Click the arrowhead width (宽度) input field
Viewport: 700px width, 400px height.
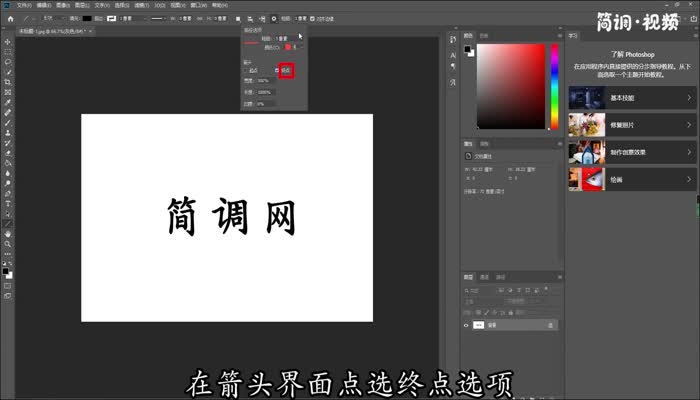(x=264, y=81)
